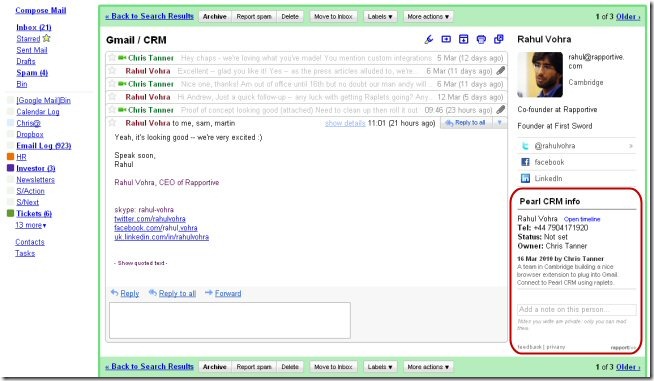Open the Contacts link
This screenshot has height=381, width=654.
(x=30, y=242)
